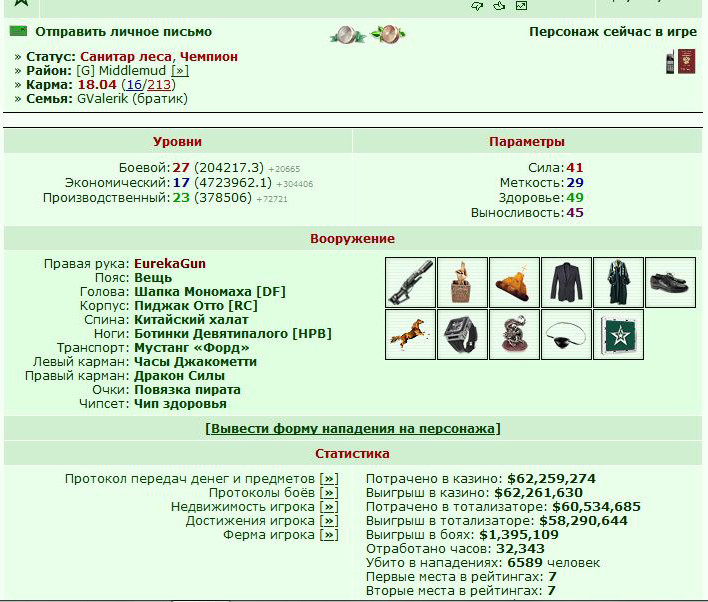Click the first silver medal badge icon
The width and height of the screenshot is (708, 602).
(348, 34)
